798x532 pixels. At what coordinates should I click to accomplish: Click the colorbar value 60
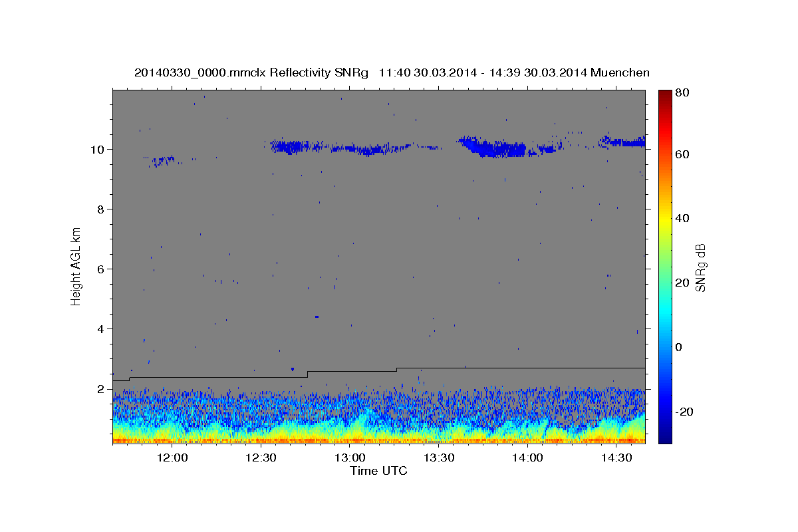pyautogui.click(x=682, y=154)
